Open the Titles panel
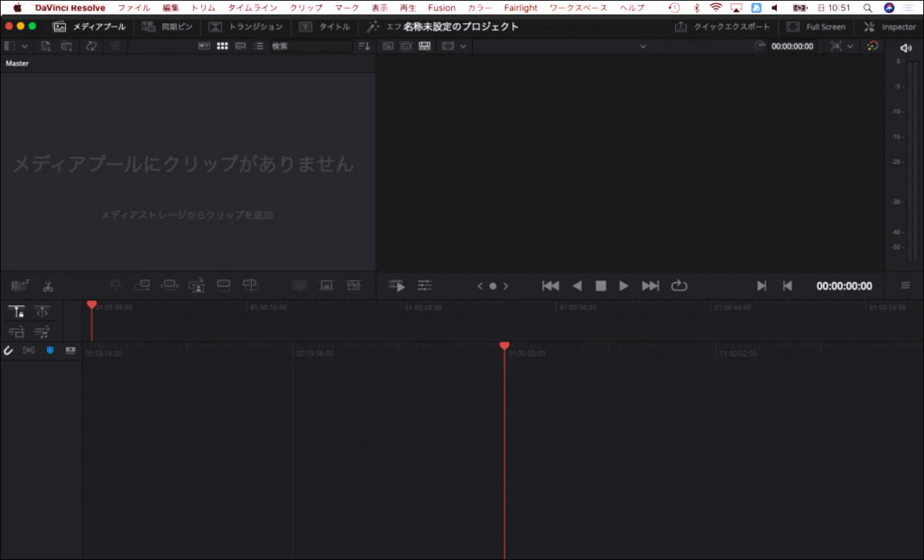 (x=326, y=27)
